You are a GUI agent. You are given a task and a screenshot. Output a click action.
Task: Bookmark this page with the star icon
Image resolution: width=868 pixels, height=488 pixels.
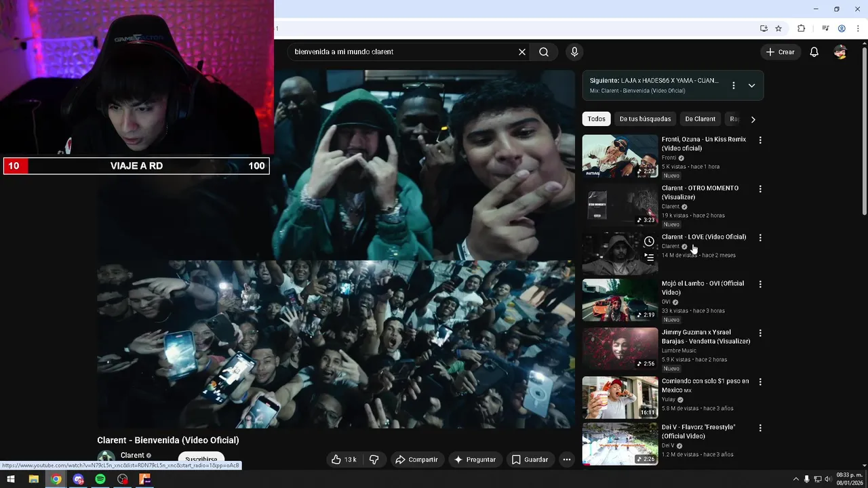tap(778, 28)
